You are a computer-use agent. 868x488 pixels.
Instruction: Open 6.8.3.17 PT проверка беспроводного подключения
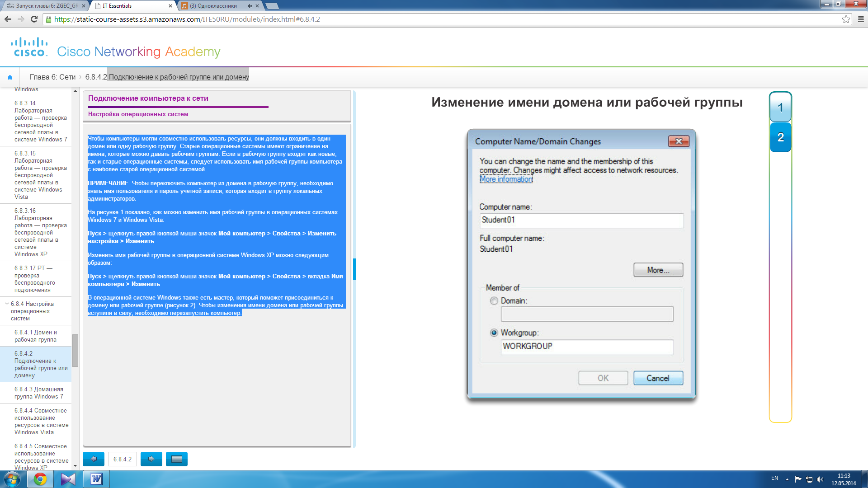tap(35, 279)
